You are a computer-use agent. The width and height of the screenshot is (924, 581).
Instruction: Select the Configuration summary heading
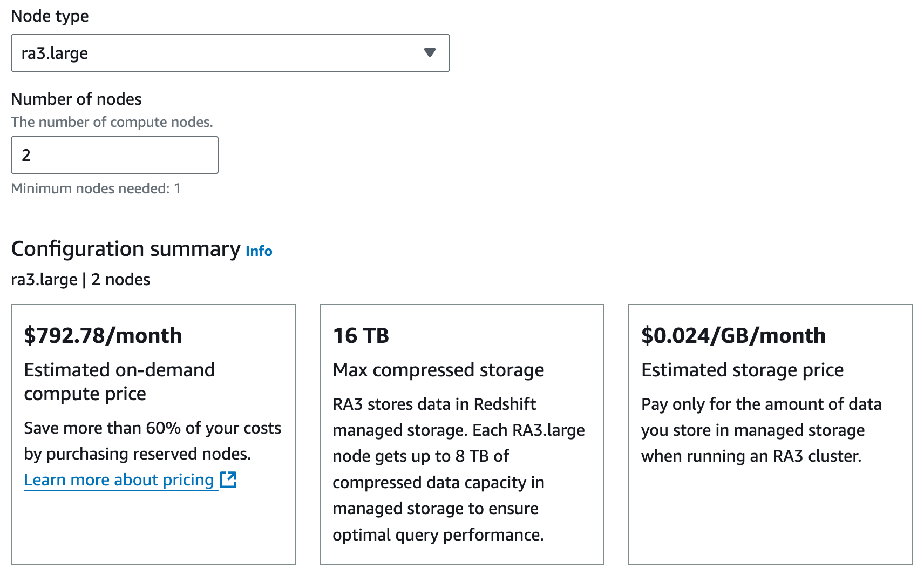coord(126,249)
